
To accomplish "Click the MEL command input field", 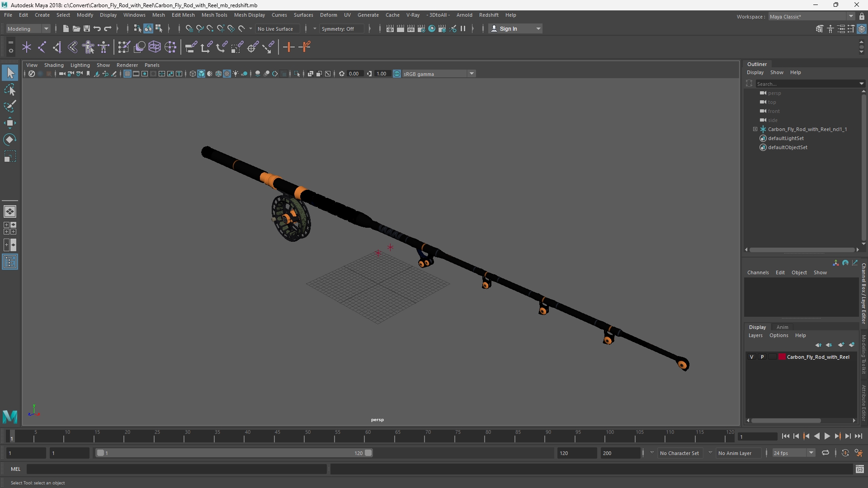I will (x=177, y=469).
